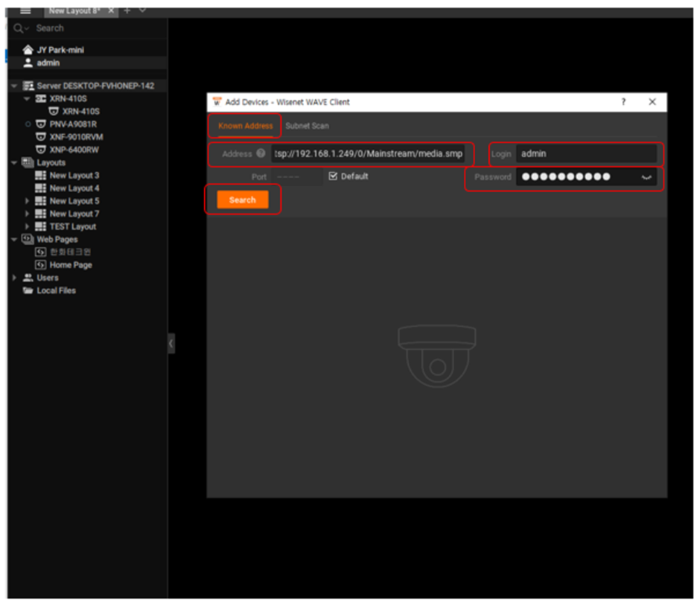This screenshot has height=606, width=700.
Task: Click the Local Files folder icon
Action: coord(28,290)
